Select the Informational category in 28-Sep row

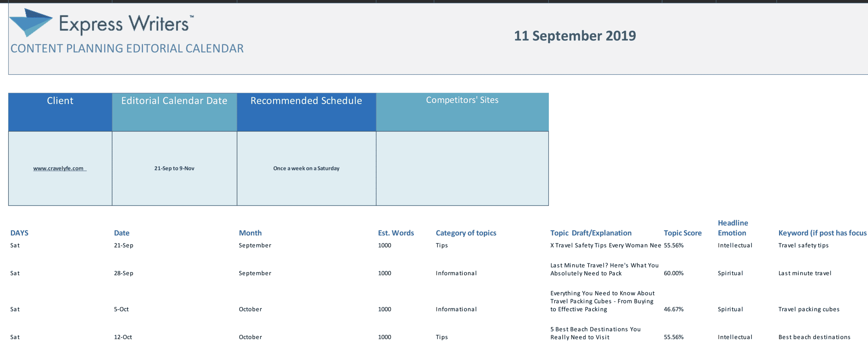[x=456, y=273]
